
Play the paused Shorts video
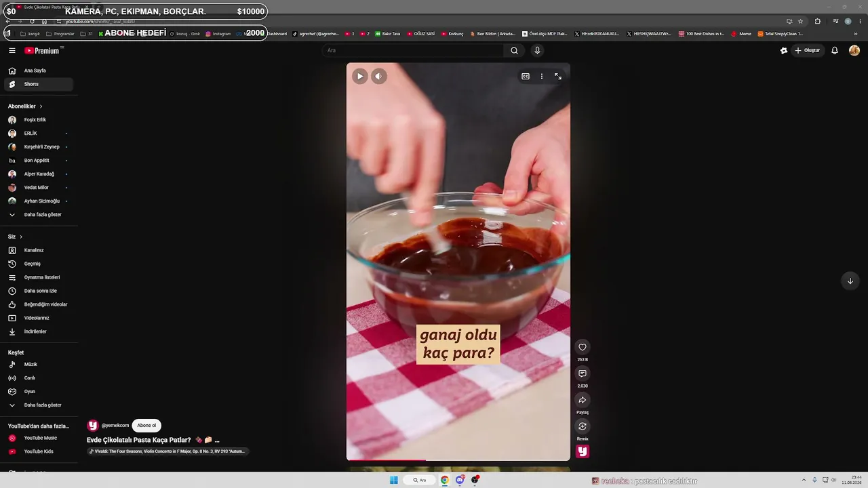[x=360, y=76]
